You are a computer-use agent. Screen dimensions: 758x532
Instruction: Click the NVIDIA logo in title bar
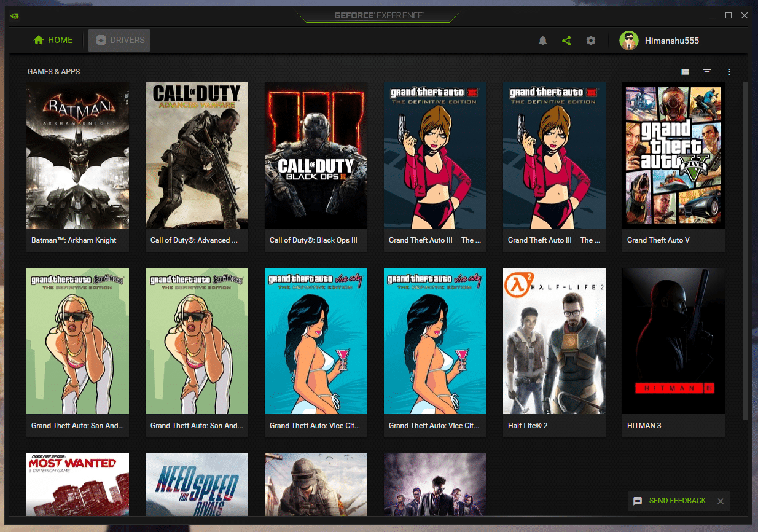(15, 15)
